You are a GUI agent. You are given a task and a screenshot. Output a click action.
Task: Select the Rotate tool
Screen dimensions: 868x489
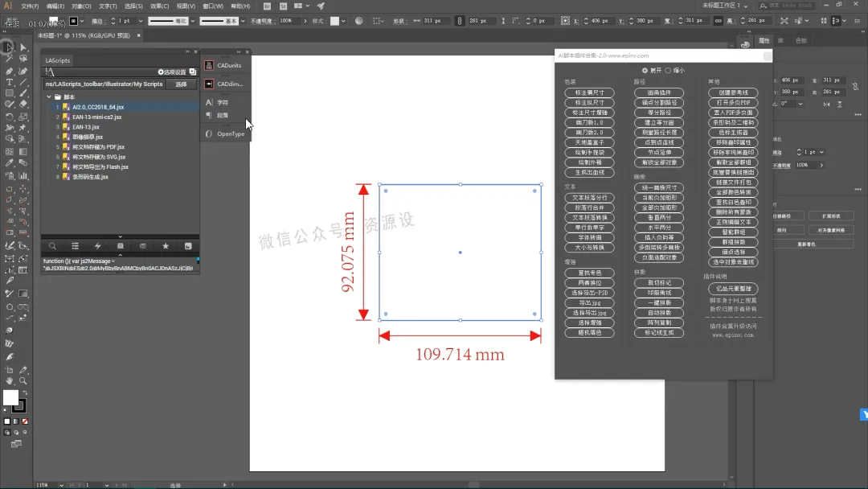click(x=10, y=117)
